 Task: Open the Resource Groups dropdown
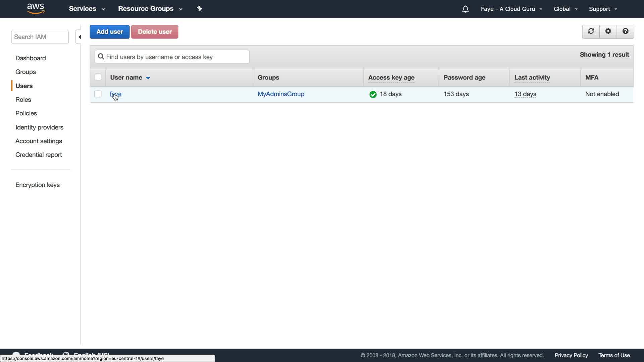click(x=150, y=9)
